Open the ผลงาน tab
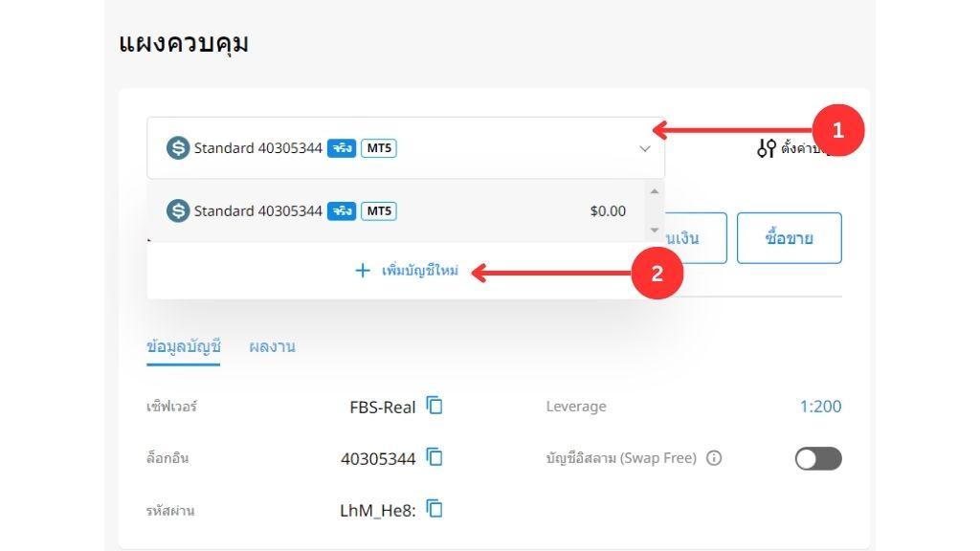 (272, 347)
